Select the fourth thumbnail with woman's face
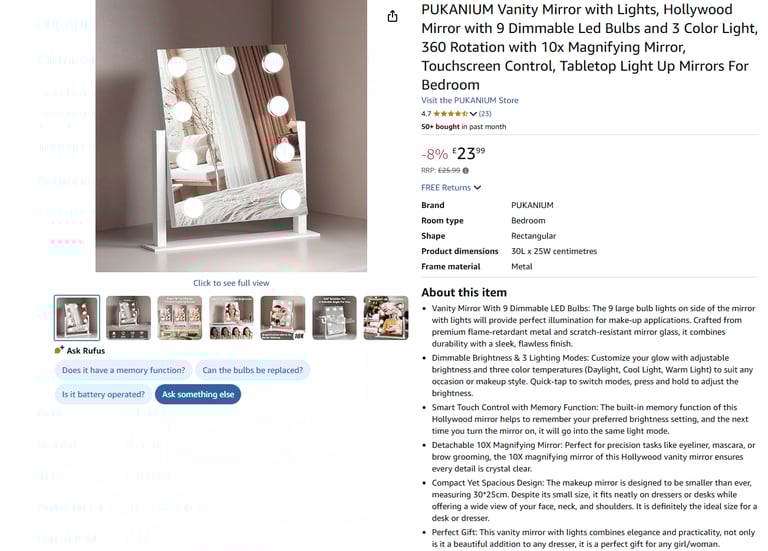Viewport: 768px width, 551px height. pyautogui.click(x=231, y=318)
